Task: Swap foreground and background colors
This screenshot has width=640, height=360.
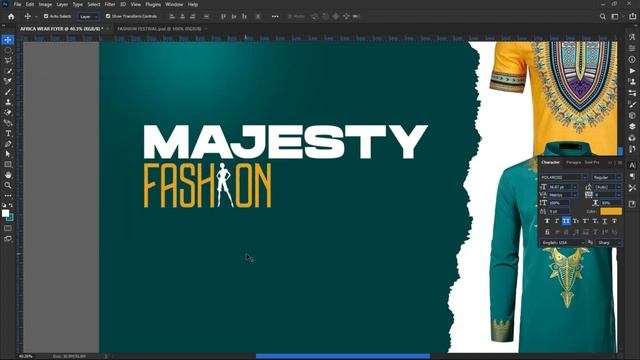Action: point(11,205)
